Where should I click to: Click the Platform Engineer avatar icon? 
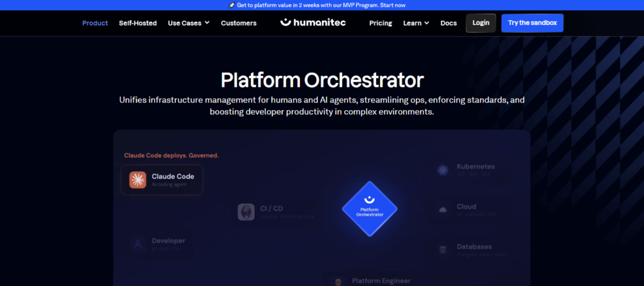[338, 282]
